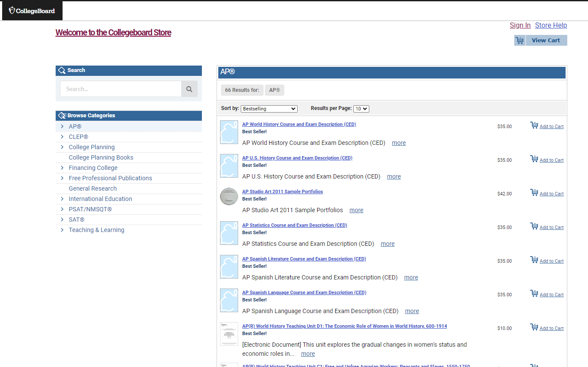Click in the Search text field
The height and width of the screenshot is (367, 588).
(x=121, y=89)
